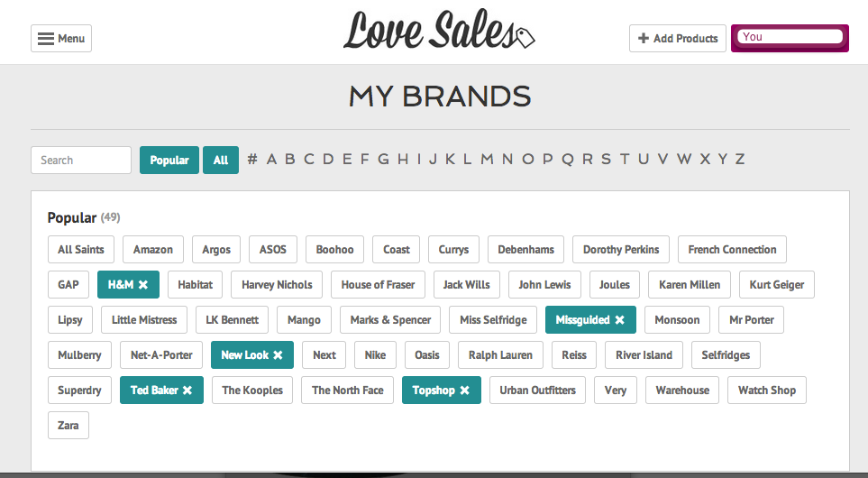This screenshot has width=868, height=478.
Task: Pick the Urban Outfitters brand
Action: [537, 391]
